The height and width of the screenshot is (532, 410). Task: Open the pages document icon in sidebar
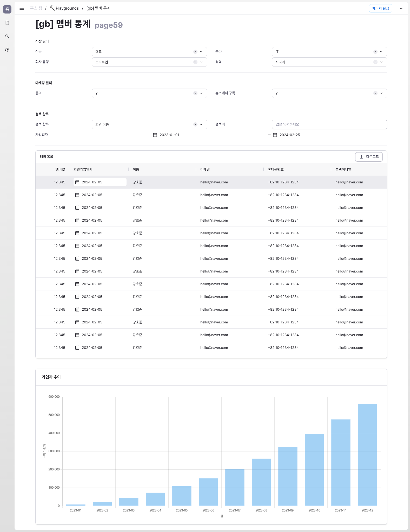click(7, 23)
